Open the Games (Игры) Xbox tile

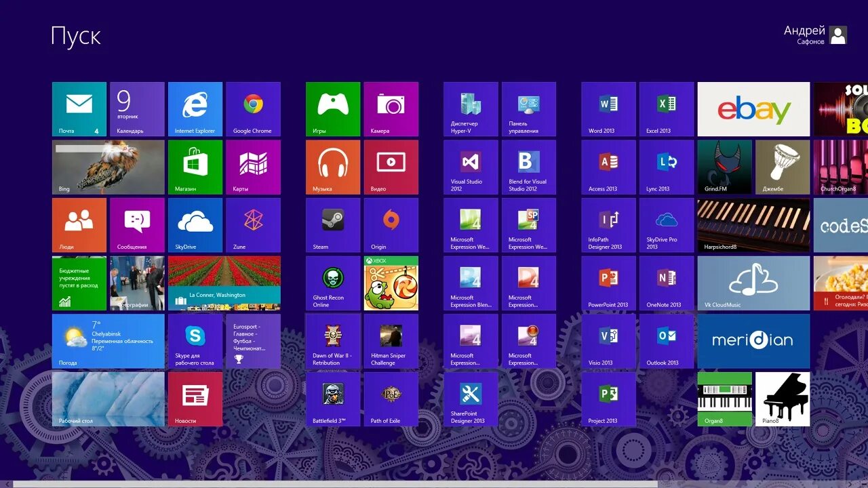333,109
